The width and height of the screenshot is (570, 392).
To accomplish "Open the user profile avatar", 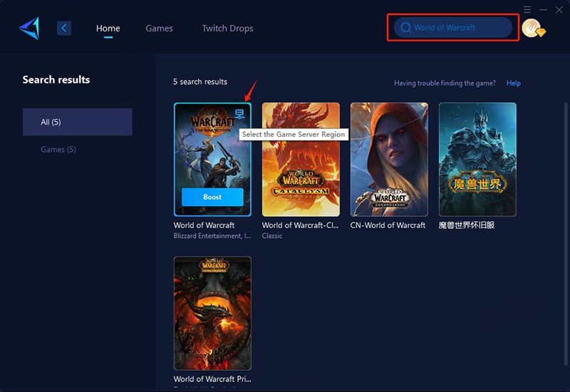I will point(532,28).
